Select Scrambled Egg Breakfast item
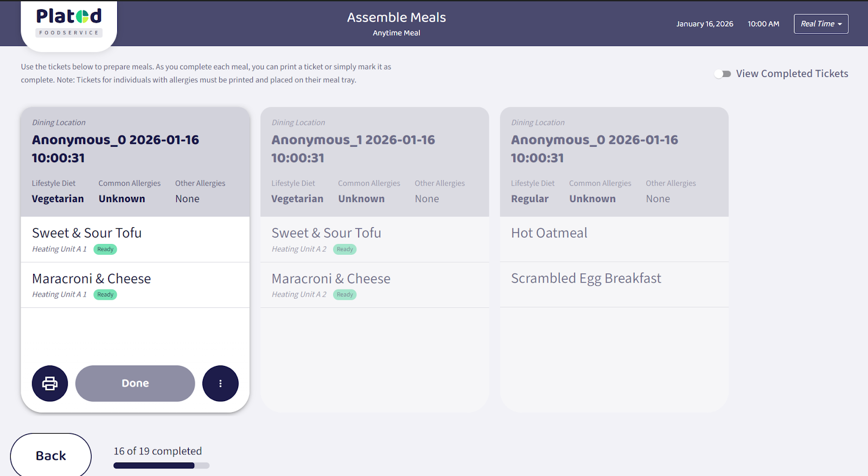868x476 pixels. [x=586, y=279]
